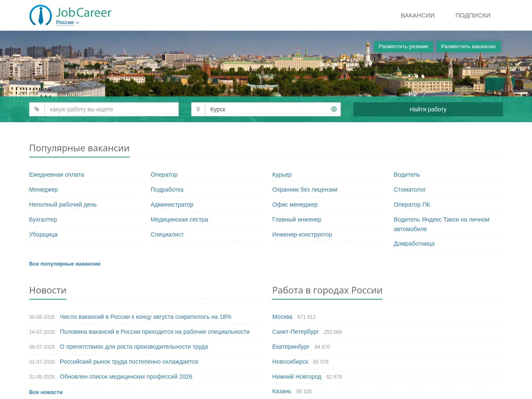Open the Охранник без лицензии link
Viewport: 532px width, 399px height.
tap(305, 190)
